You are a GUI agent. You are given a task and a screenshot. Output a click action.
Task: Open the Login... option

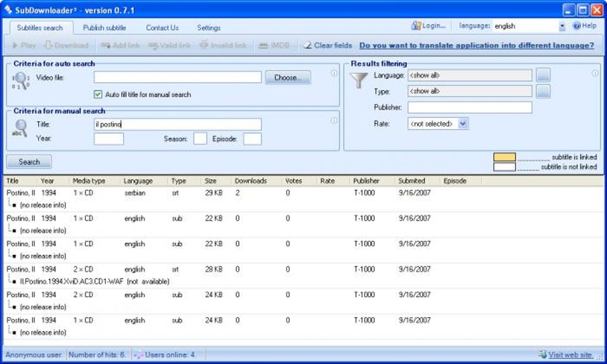coord(428,26)
